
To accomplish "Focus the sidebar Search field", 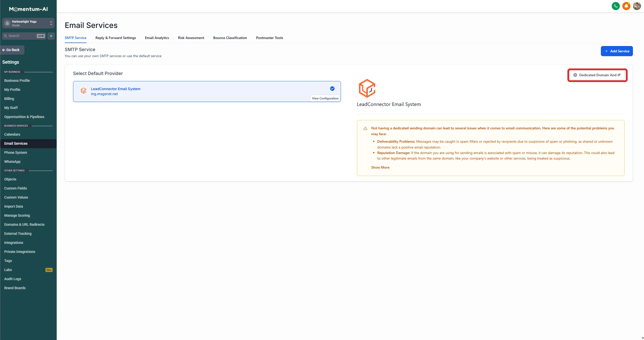I will 24,36.
